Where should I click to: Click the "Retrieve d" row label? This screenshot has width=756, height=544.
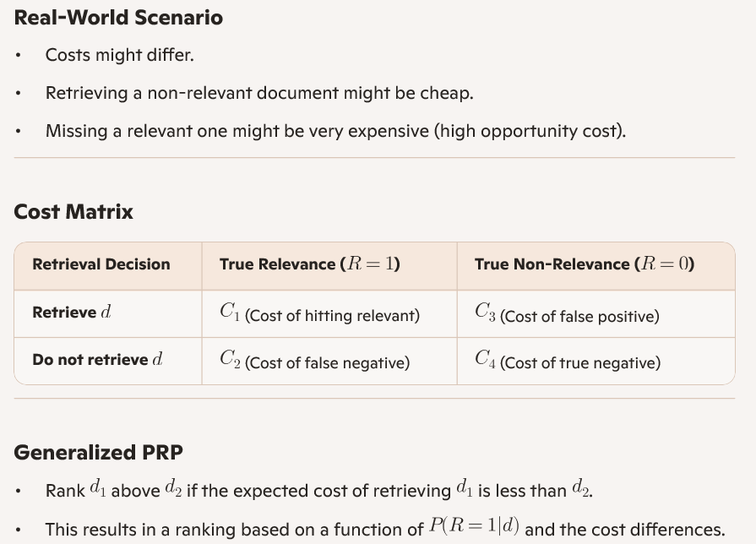pyautogui.click(x=72, y=313)
